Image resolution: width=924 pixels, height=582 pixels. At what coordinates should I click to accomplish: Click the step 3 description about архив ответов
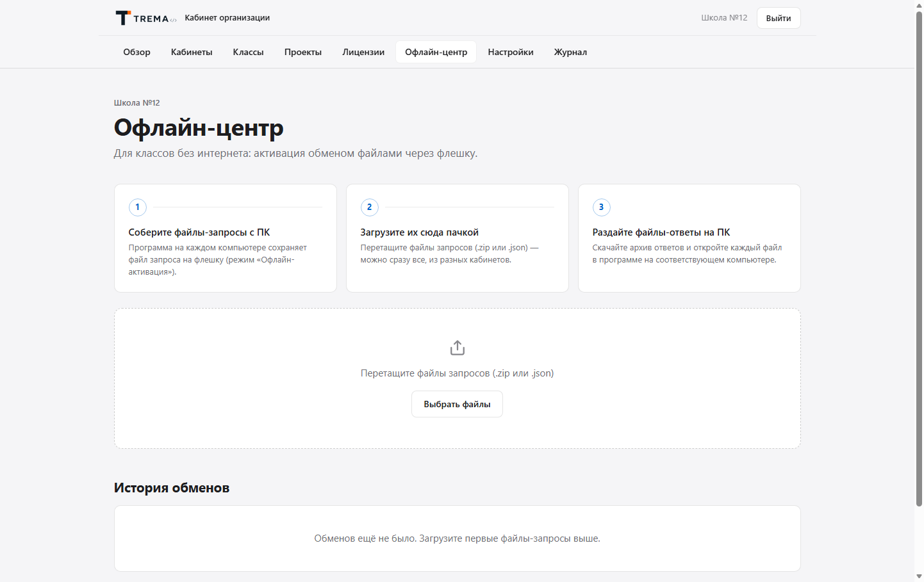[687, 254]
